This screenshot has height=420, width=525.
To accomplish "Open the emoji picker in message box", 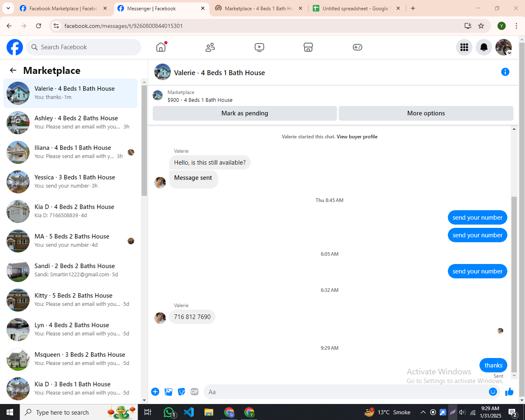I will (x=493, y=392).
